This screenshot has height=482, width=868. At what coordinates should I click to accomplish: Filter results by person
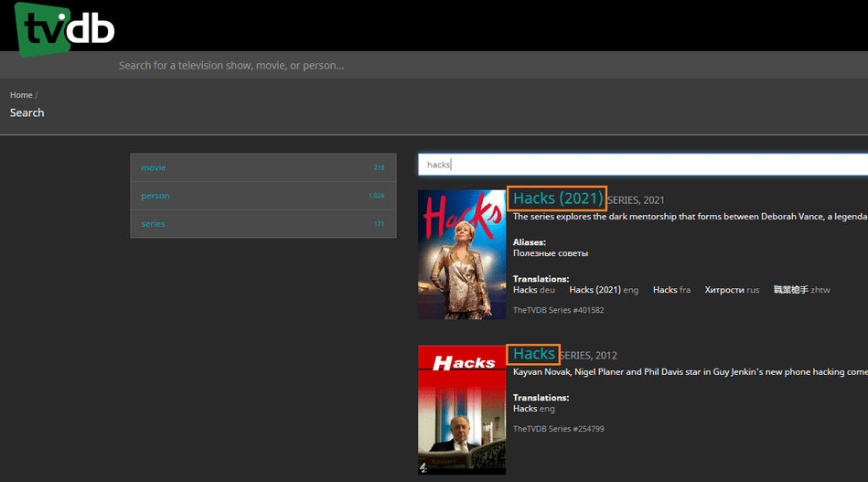[x=263, y=196]
